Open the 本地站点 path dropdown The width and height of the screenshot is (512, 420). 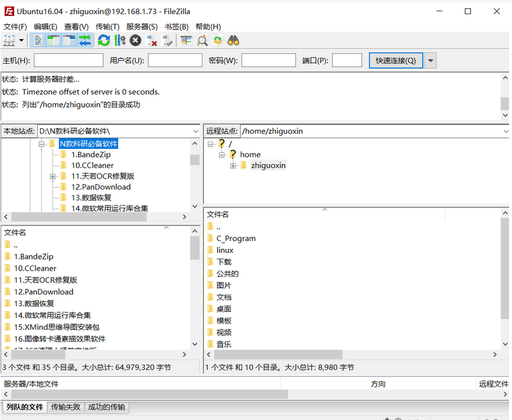coord(195,131)
